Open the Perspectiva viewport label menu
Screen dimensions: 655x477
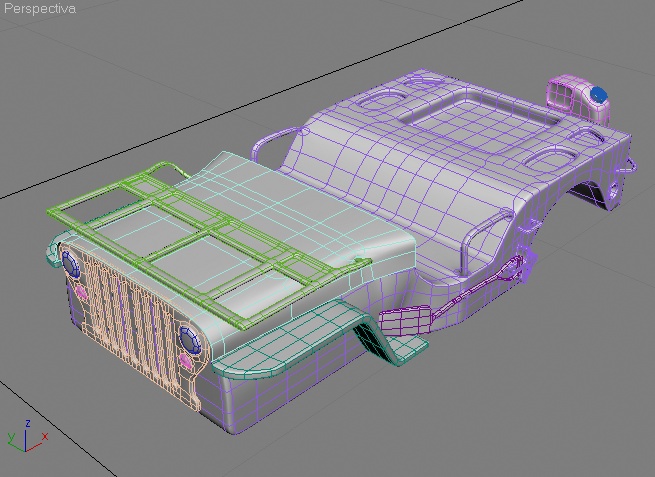pos(40,9)
